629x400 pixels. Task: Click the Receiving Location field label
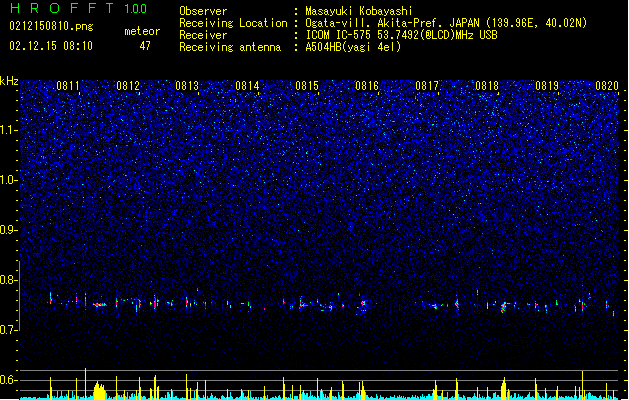(233, 23)
